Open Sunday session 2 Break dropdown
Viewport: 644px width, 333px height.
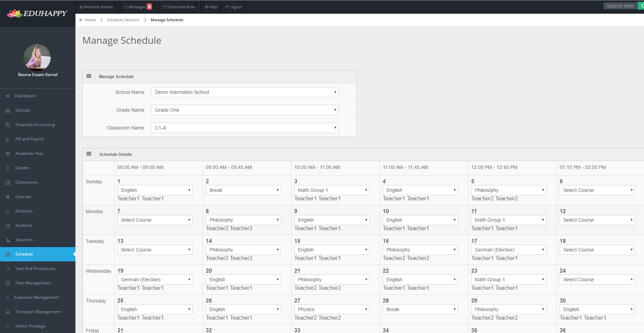[x=243, y=190]
